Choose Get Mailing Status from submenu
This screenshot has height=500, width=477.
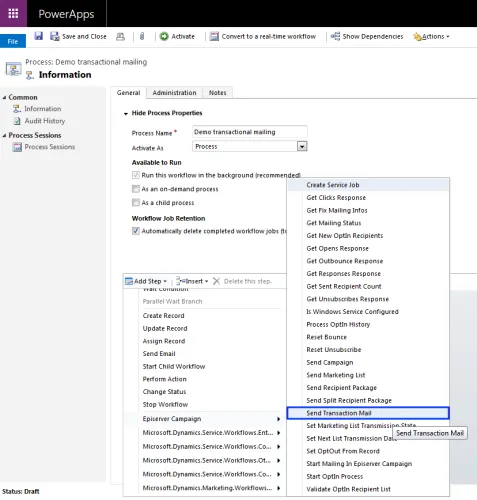334,223
